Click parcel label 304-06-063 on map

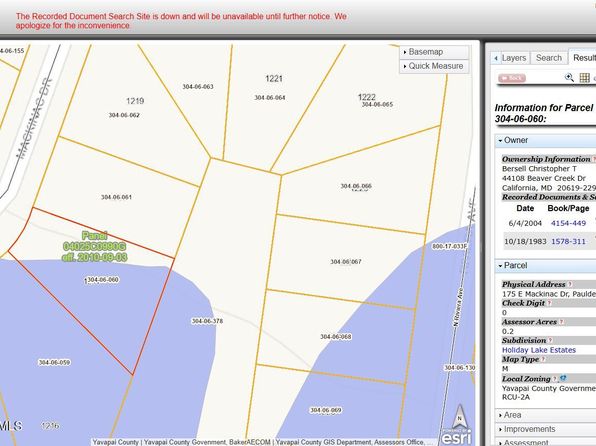point(198,86)
